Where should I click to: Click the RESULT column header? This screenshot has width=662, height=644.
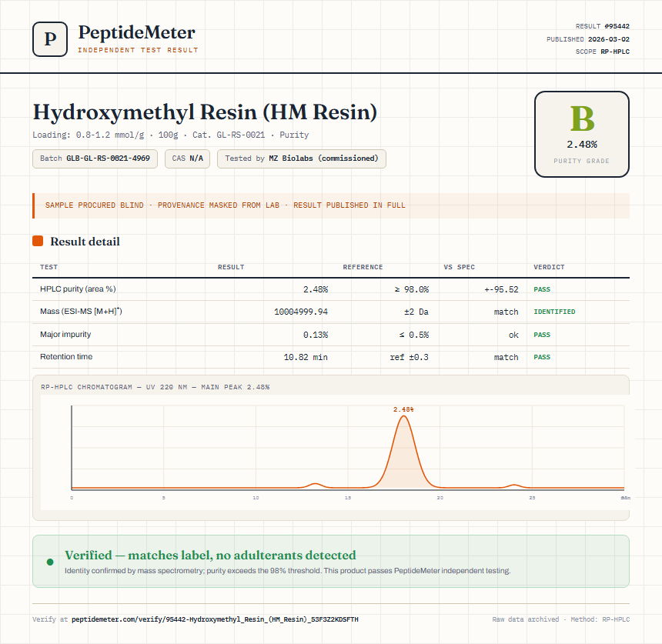[x=231, y=267]
